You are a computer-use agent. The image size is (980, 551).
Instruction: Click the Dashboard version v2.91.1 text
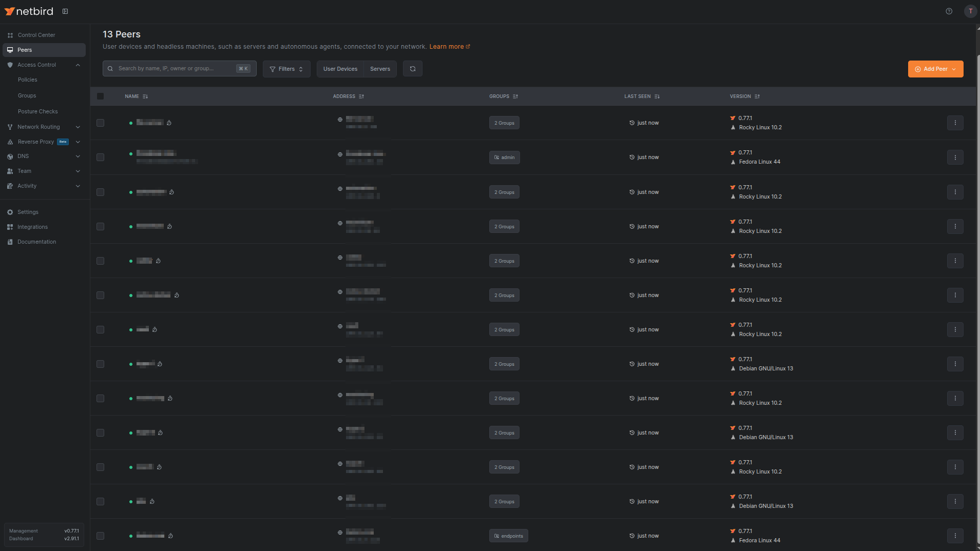coord(72,539)
